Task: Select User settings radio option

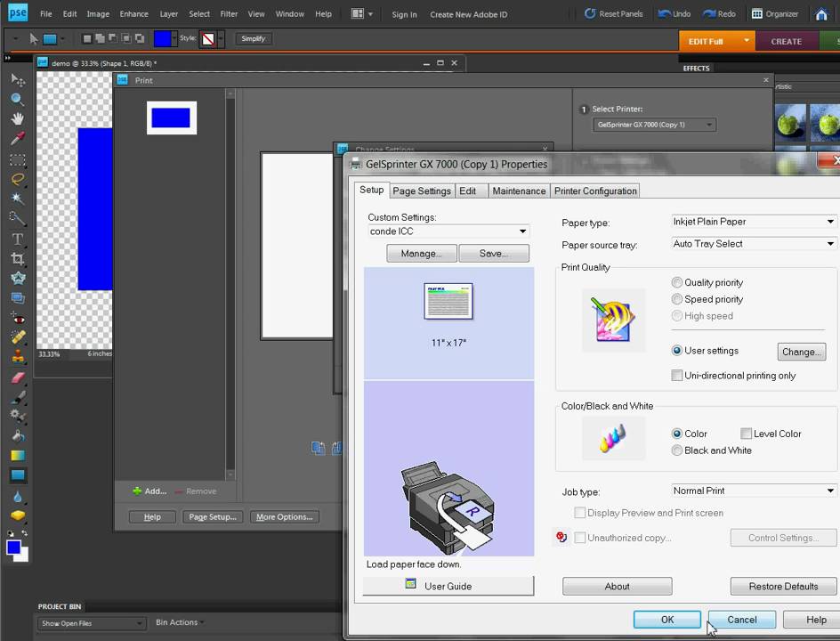Action: coord(677,350)
